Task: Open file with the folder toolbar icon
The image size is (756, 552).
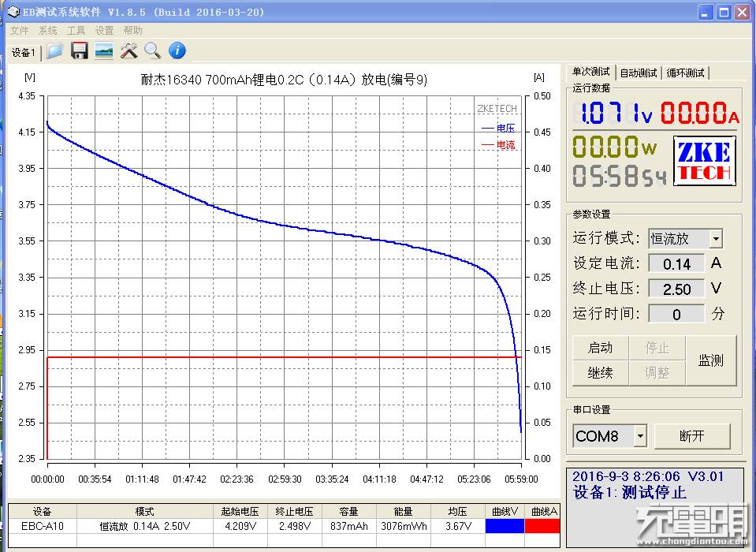Action: coord(54,50)
